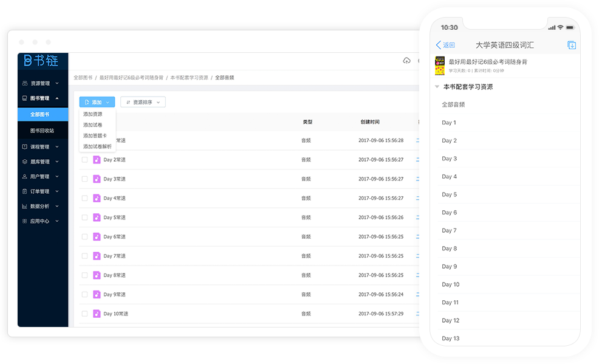
Task: Open the 资源排序 sorting dropdown
Action: point(143,102)
